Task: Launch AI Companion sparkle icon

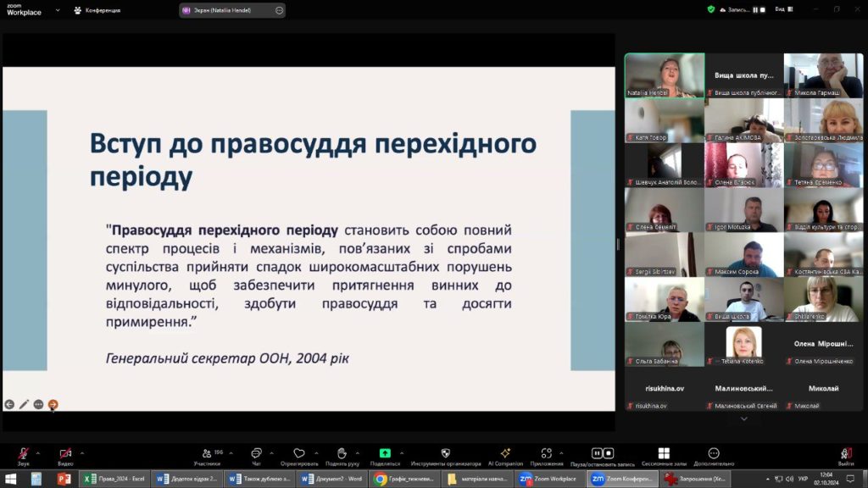Action: pos(505,454)
